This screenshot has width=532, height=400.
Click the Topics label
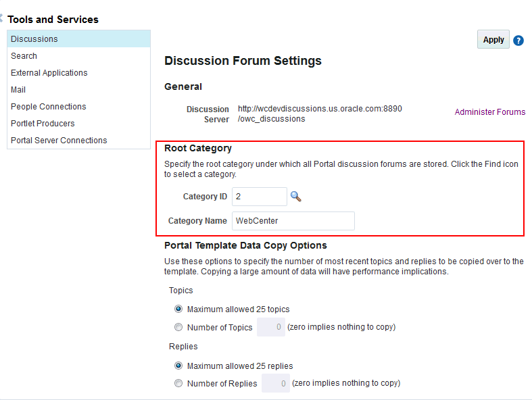181,291
